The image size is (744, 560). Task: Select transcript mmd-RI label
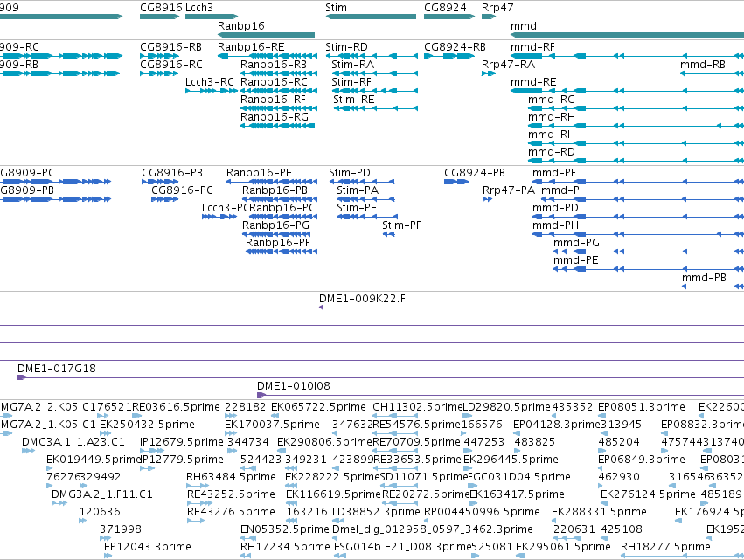click(549, 135)
